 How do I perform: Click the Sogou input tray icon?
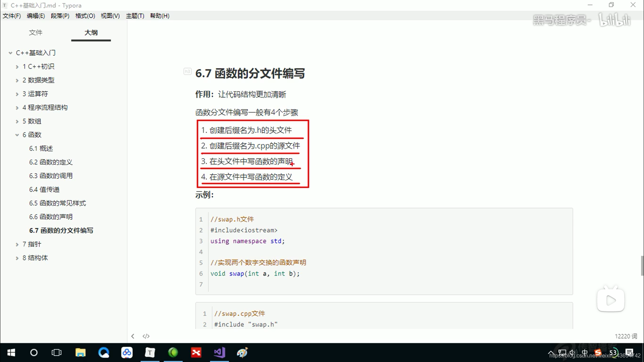(x=598, y=353)
